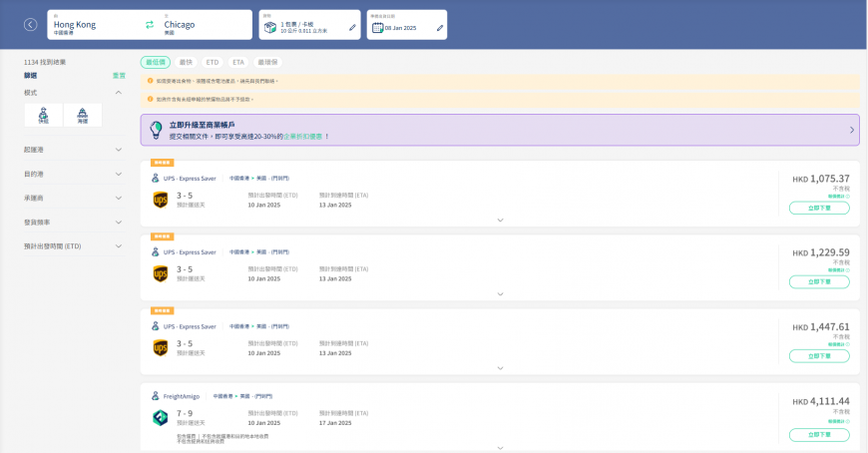
Task: Order now on the HKD 1,447.61 quote
Action: click(x=819, y=356)
